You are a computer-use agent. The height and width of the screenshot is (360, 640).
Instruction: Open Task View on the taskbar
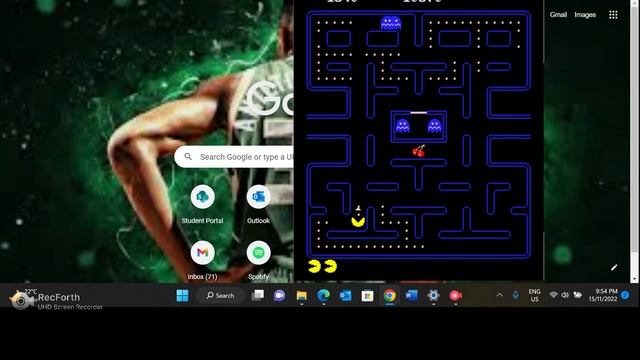coord(258,295)
